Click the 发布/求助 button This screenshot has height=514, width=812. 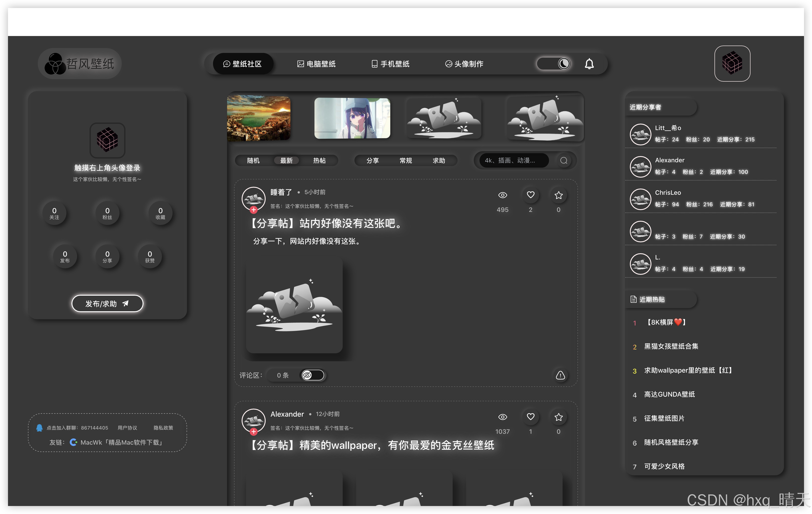tap(107, 303)
